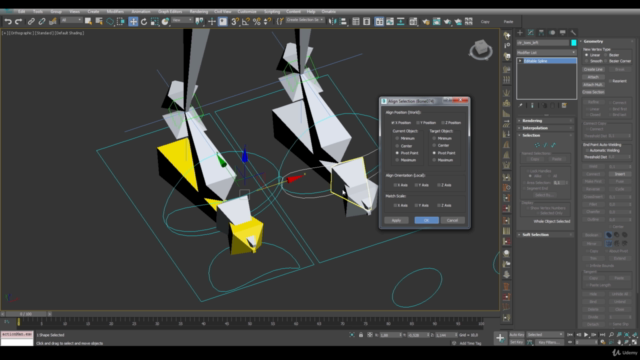
Task: Collapse the Geometry rollout
Action: [607, 41]
